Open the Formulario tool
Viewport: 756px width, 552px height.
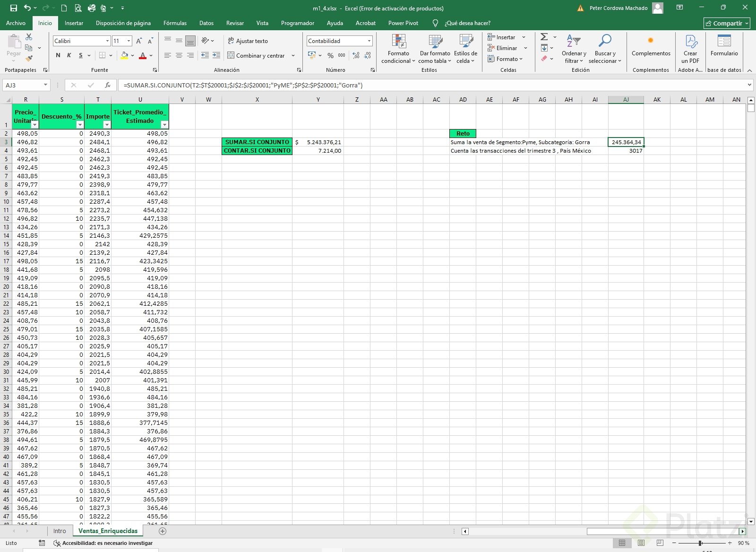724,46
